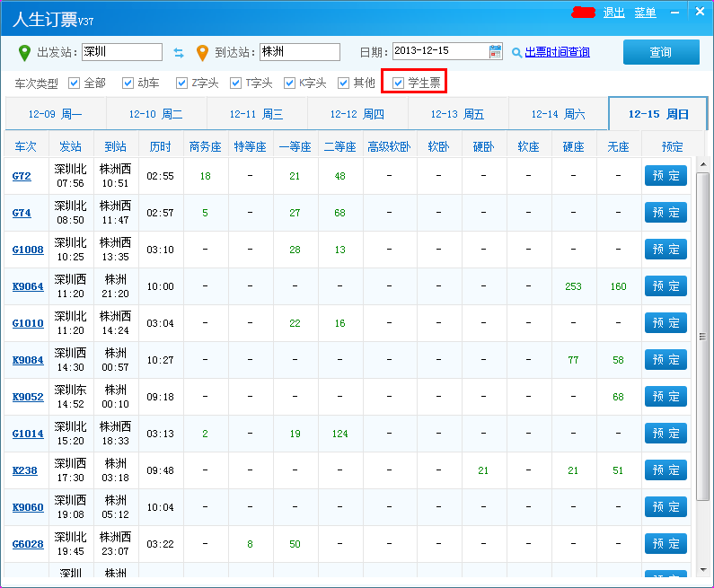Viewport: 714px width, 588px height.
Task: Open train K238 link
Action: click(24, 471)
